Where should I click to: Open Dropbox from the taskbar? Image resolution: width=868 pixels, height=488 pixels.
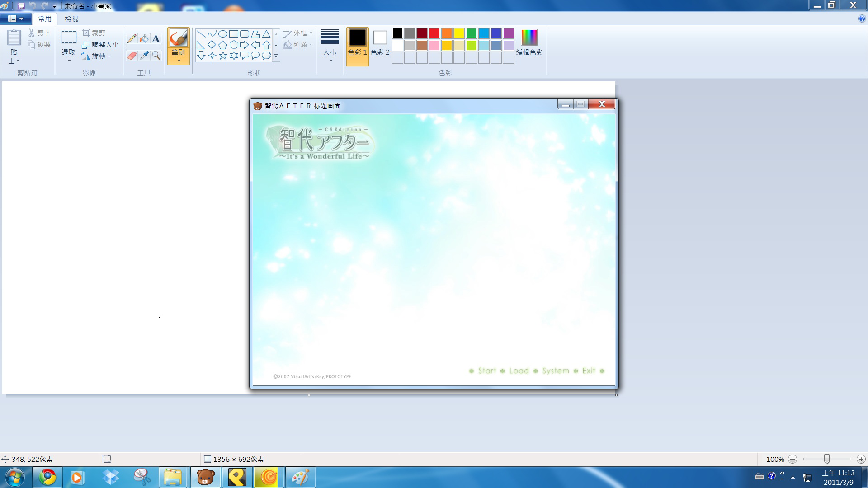[111, 477]
